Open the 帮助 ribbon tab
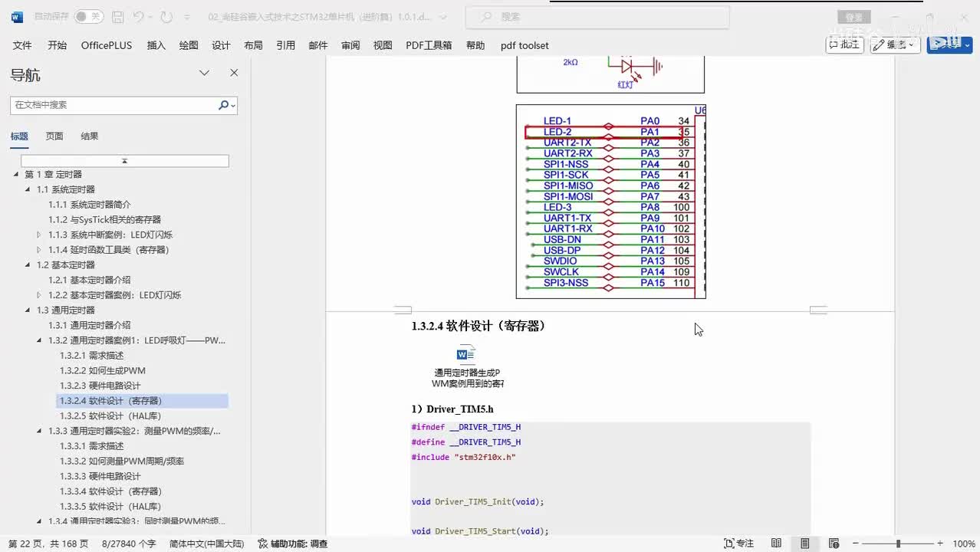 (475, 45)
